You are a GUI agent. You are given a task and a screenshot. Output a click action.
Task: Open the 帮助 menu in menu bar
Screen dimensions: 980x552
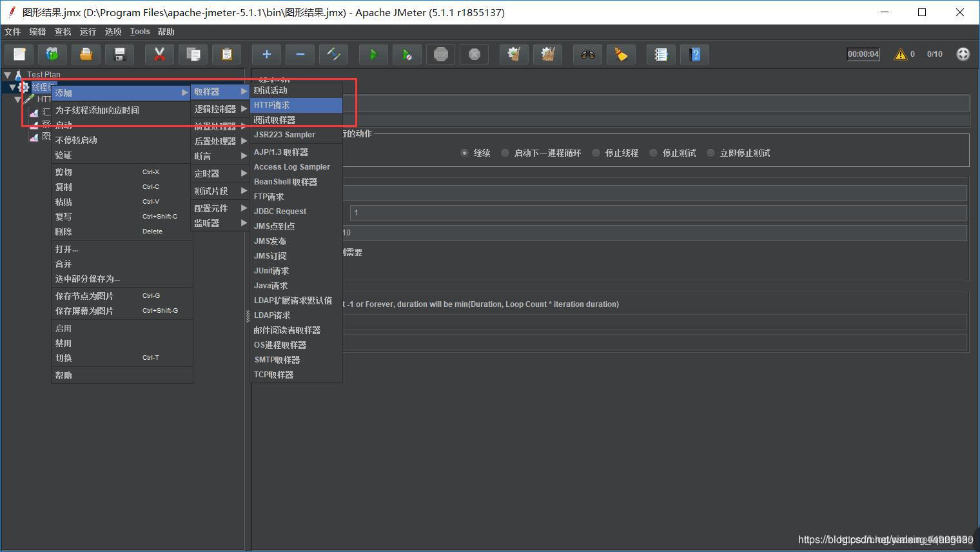(166, 32)
